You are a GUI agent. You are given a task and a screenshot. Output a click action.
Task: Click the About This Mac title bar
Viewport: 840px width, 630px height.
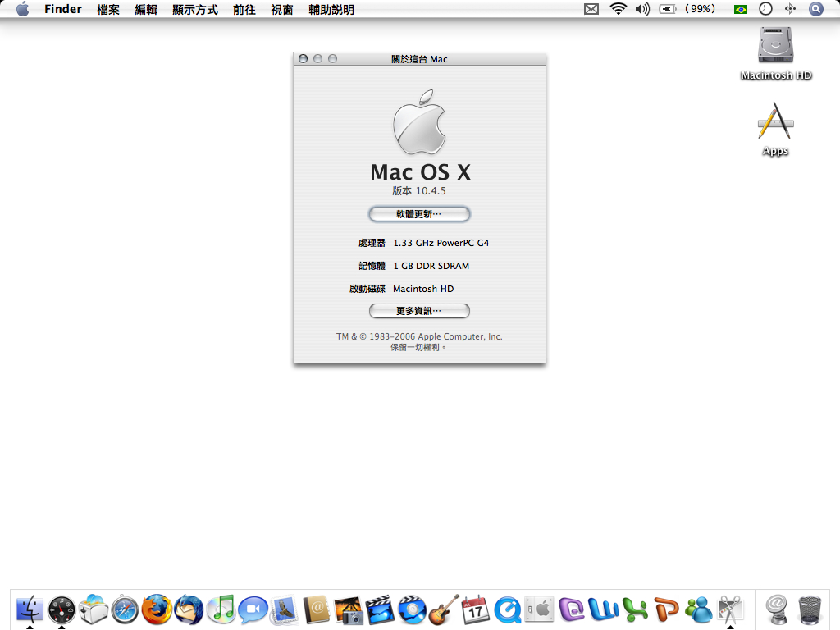[x=419, y=59]
